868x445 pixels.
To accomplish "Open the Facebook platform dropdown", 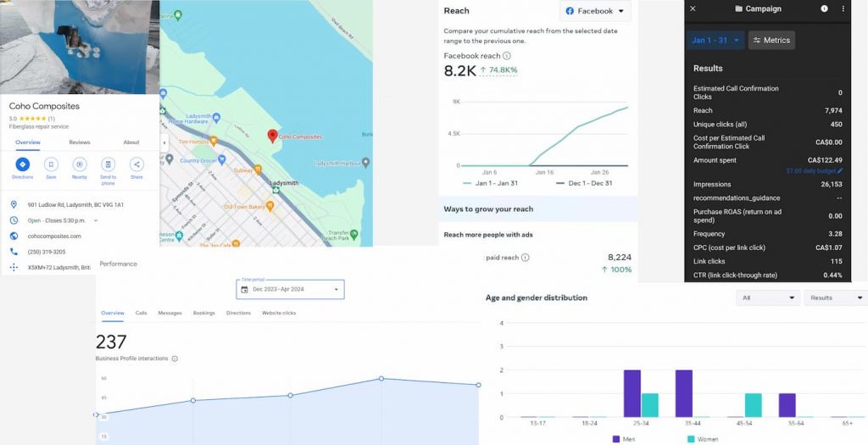I will click(x=595, y=11).
